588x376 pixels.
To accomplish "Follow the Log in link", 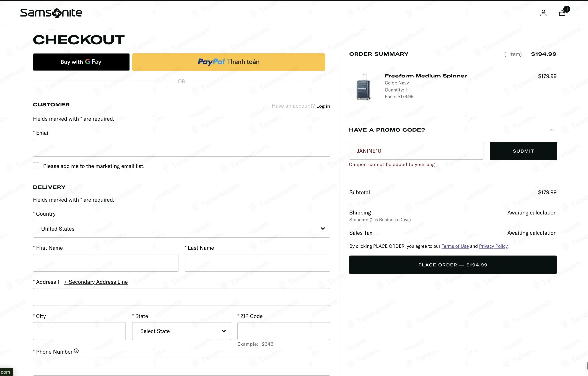I will pyautogui.click(x=323, y=106).
